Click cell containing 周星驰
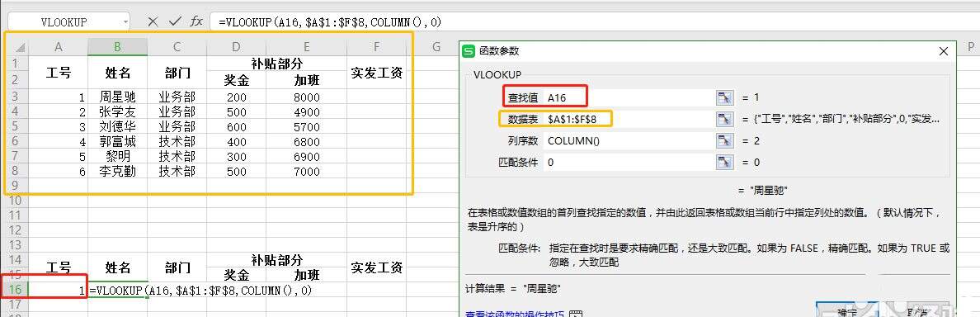The height and width of the screenshot is (317, 980). pyautogui.click(x=117, y=97)
